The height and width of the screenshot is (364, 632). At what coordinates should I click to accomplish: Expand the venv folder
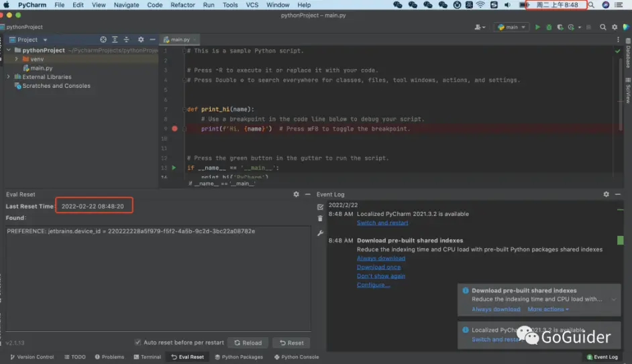tap(17, 59)
